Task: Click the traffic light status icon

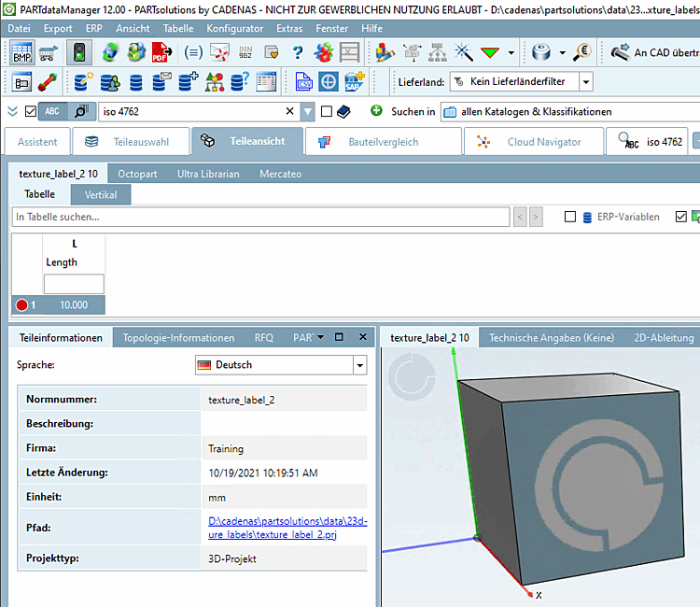Action: coord(79,52)
